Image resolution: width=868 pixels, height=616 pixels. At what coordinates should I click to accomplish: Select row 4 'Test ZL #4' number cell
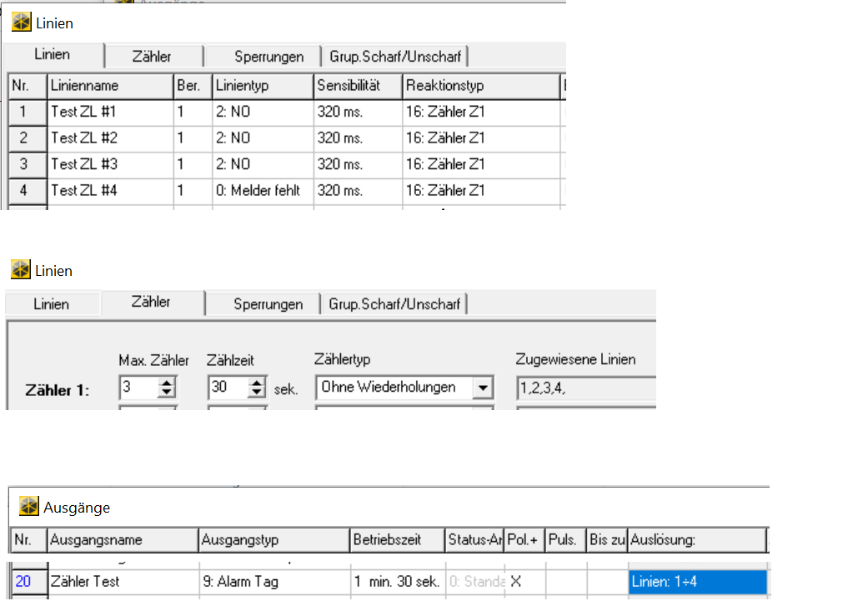coord(24,191)
